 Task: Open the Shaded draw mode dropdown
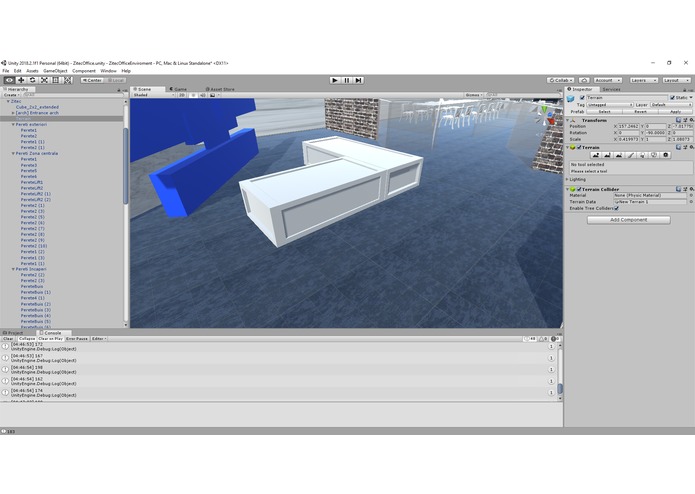[x=154, y=95]
